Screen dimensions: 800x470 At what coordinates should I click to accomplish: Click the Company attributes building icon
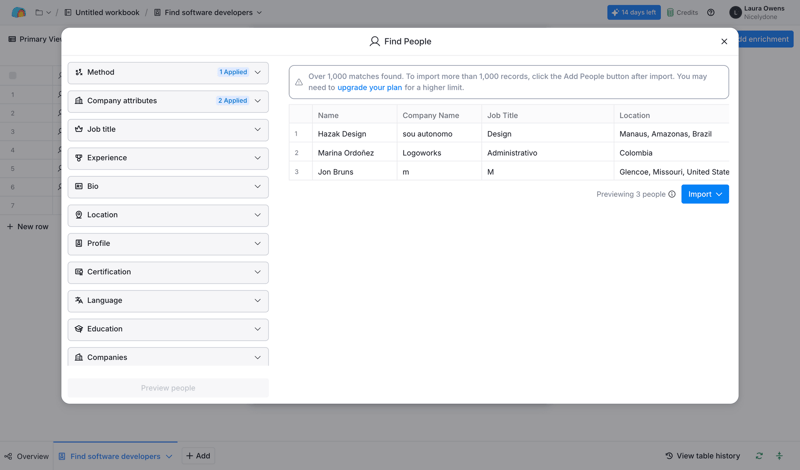[79, 101]
